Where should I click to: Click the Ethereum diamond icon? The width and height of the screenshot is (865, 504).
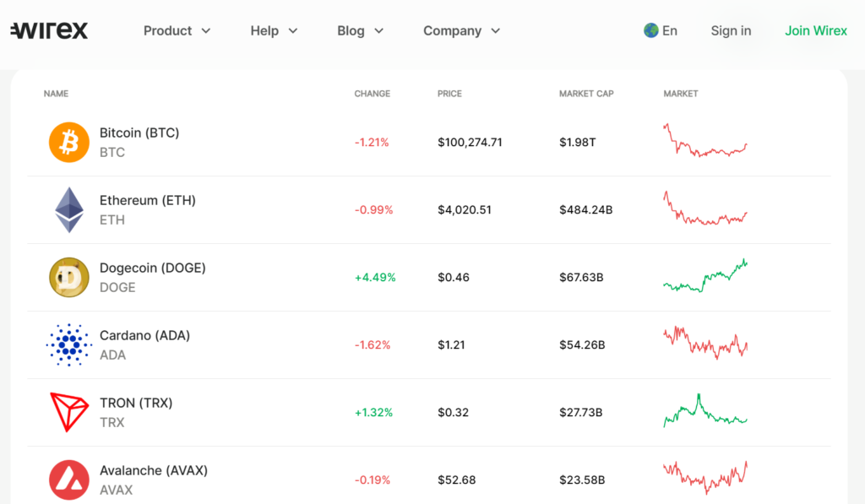69,209
